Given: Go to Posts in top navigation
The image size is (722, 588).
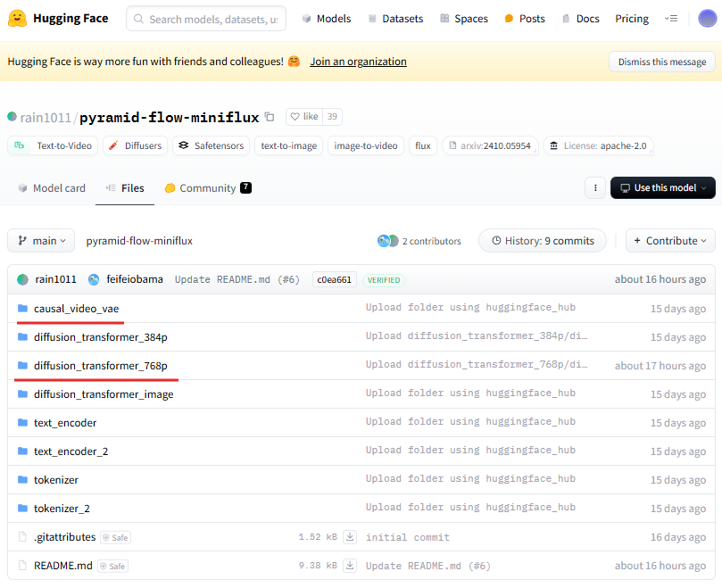Looking at the screenshot, I should (x=525, y=19).
